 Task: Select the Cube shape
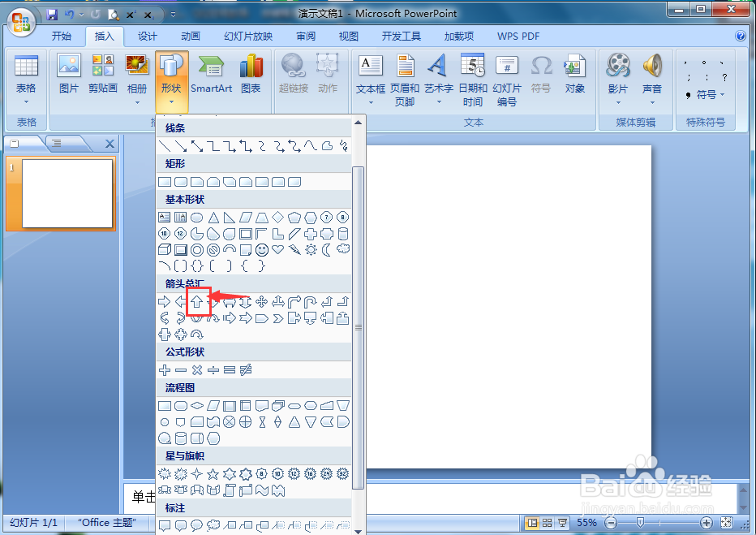click(x=165, y=249)
